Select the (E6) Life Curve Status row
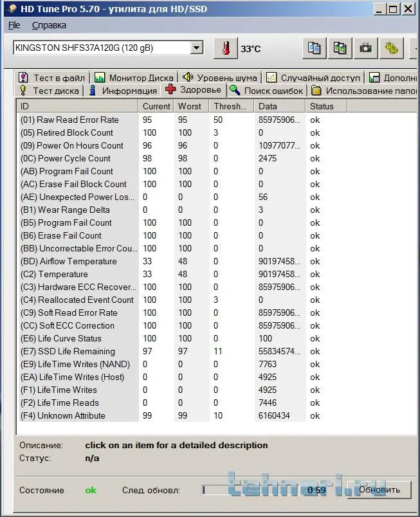This screenshot has width=420, height=517. tap(216, 338)
